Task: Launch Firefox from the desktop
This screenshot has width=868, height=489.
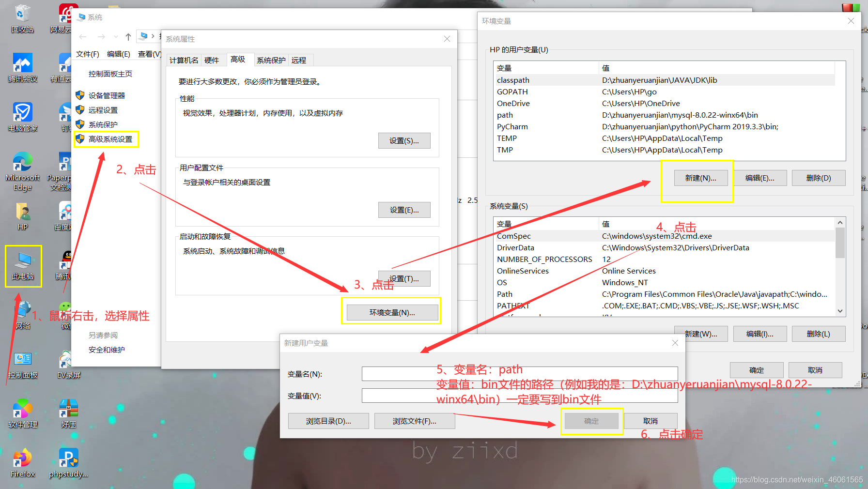Action: click(22, 463)
